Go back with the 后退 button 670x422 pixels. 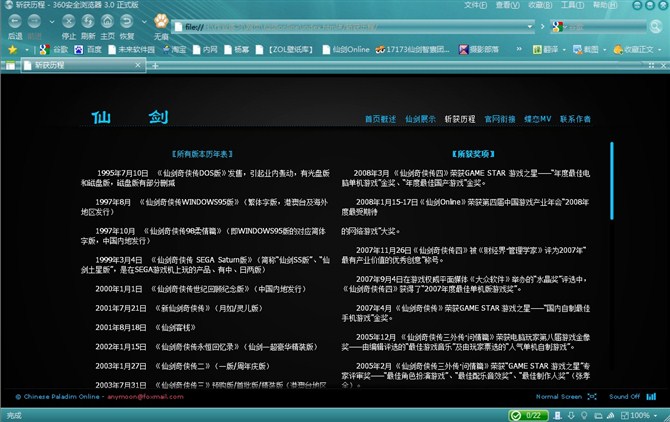click(x=15, y=22)
